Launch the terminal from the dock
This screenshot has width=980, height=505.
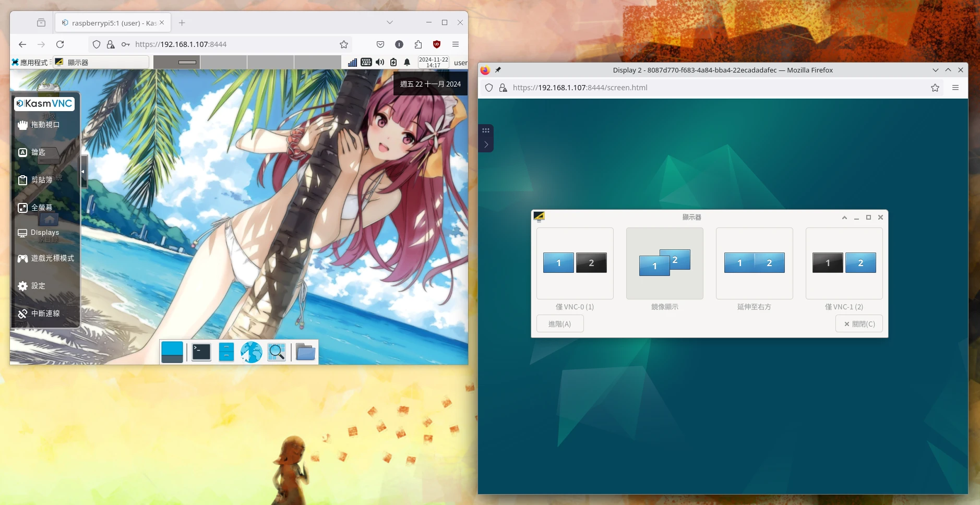pyautogui.click(x=201, y=352)
